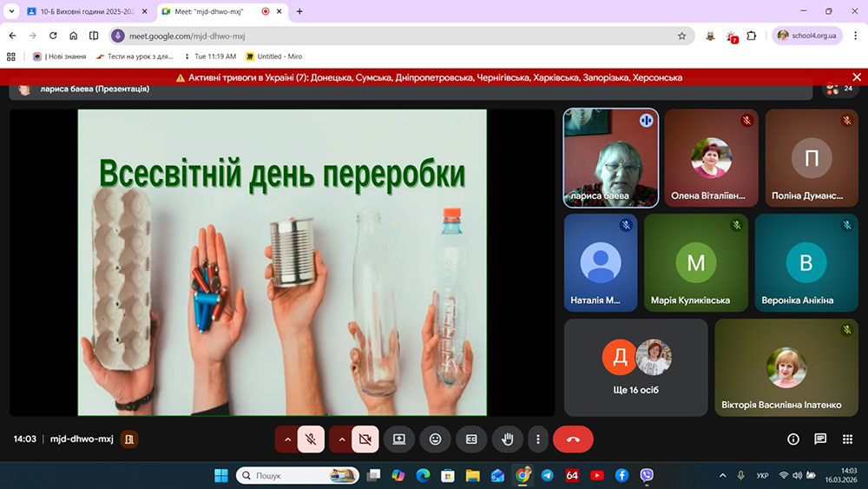Turn on the disabled camera button

(365, 439)
